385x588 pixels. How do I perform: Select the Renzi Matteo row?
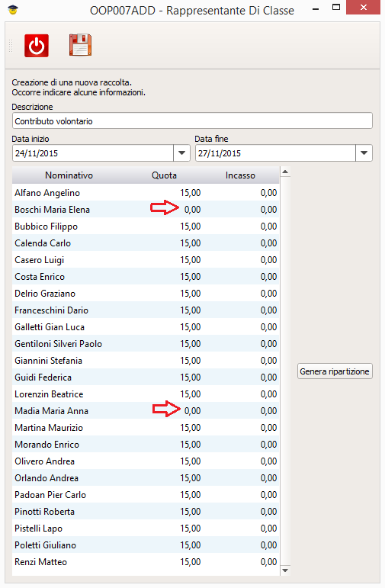click(x=146, y=562)
